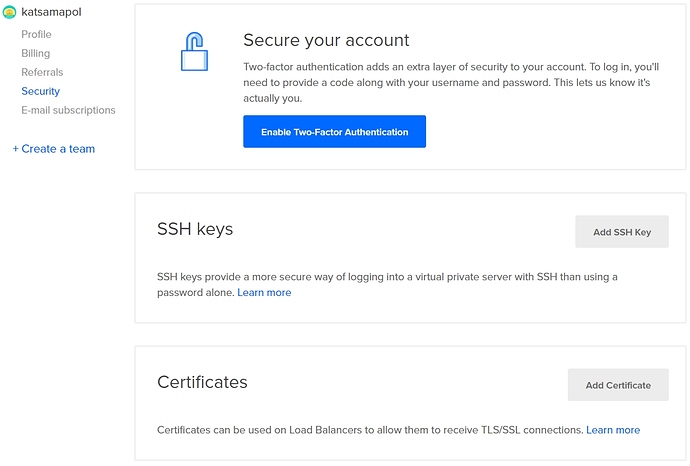Go to the Billing section
The height and width of the screenshot is (466, 690).
click(35, 53)
